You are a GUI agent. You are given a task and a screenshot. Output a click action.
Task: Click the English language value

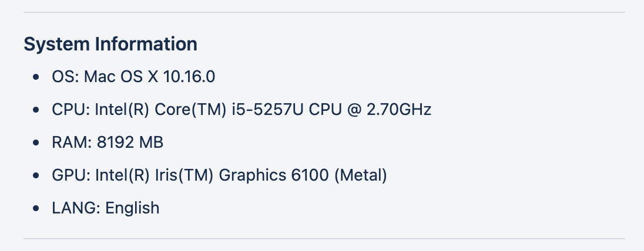(x=132, y=208)
